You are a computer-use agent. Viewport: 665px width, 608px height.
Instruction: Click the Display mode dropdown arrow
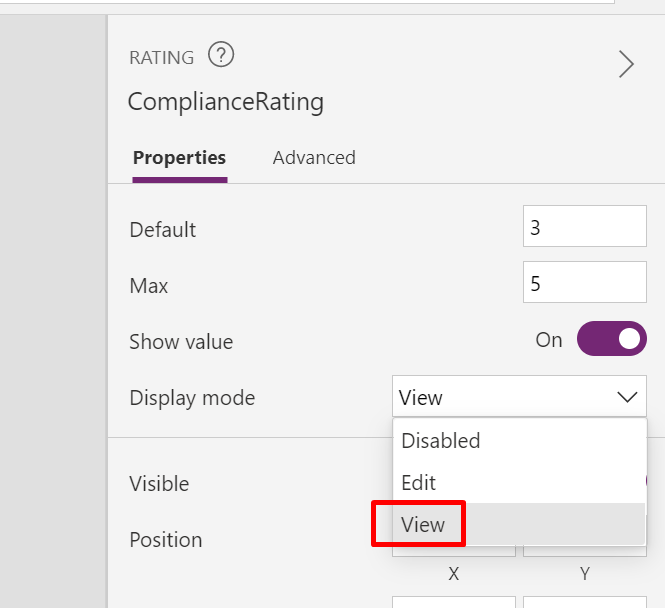pos(627,397)
